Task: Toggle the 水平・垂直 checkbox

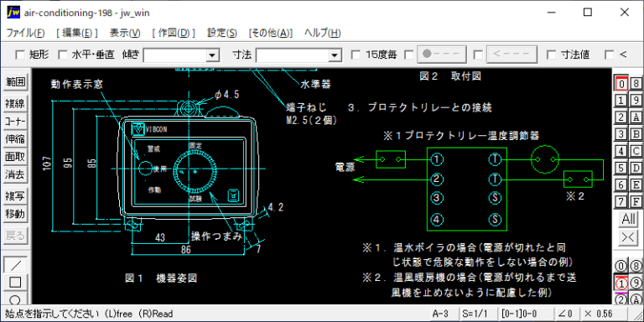Action: point(62,55)
